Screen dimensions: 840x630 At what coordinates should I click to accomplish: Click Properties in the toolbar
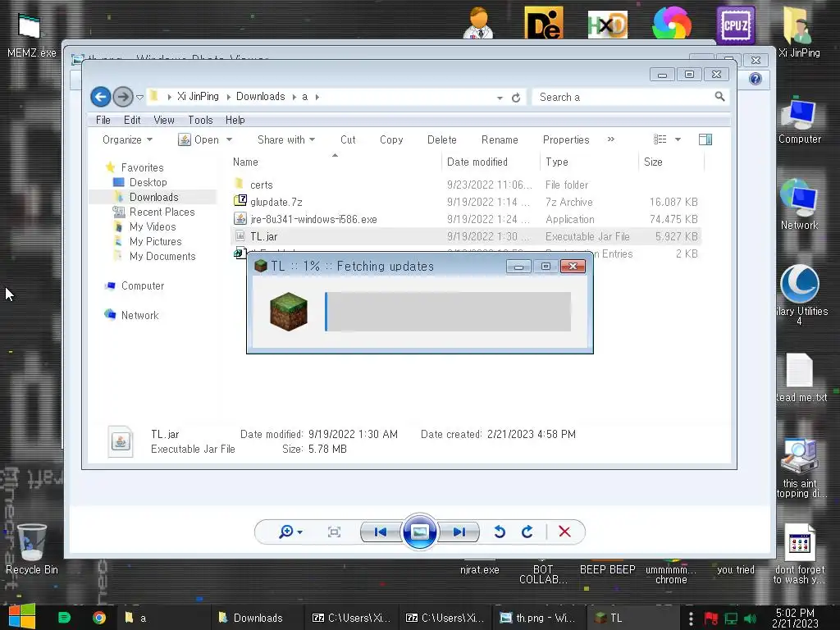(566, 139)
